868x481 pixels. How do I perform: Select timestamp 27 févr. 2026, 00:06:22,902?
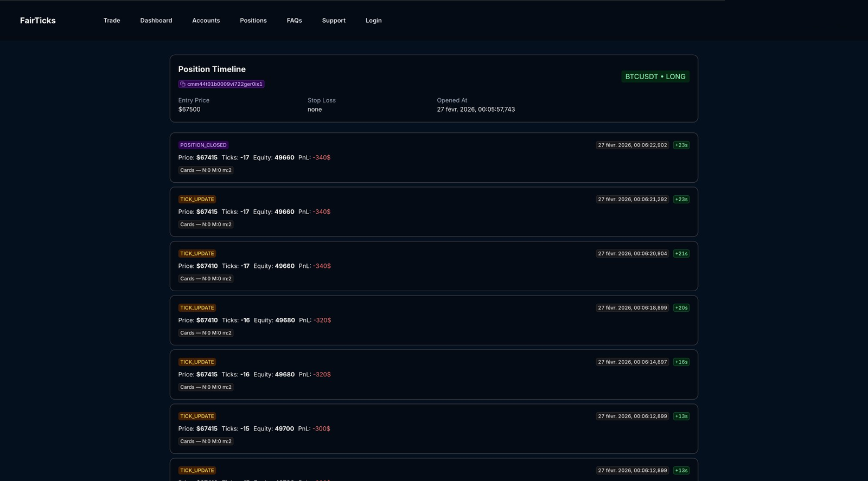click(x=633, y=145)
